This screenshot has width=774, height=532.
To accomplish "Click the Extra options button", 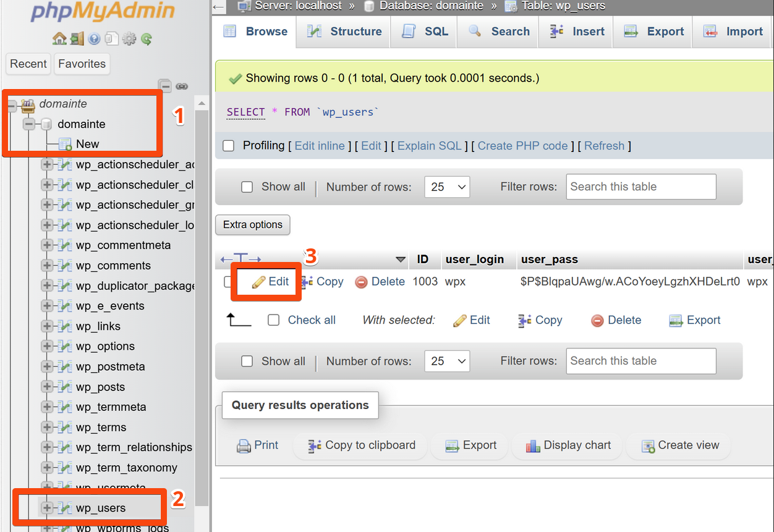I will tap(252, 225).
